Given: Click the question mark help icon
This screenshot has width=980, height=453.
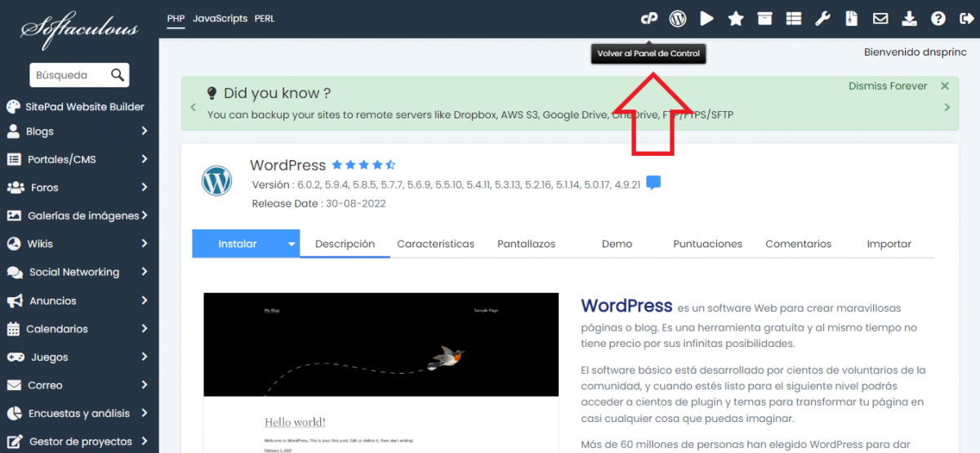Looking at the screenshot, I should click(x=938, y=18).
